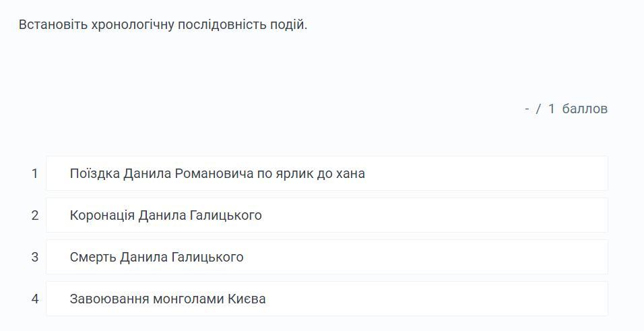Click the dash in the score indicator

527,109
